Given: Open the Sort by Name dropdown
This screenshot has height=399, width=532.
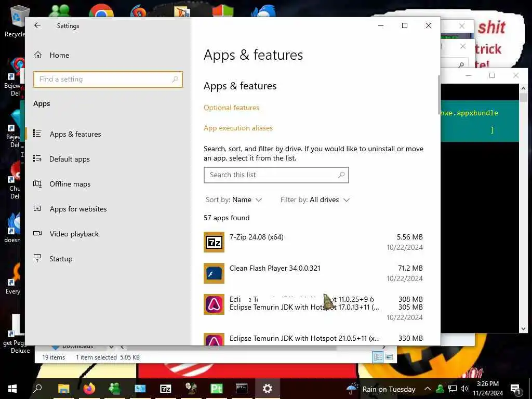Looking at the screenshot, I should [x=234, y=200].
